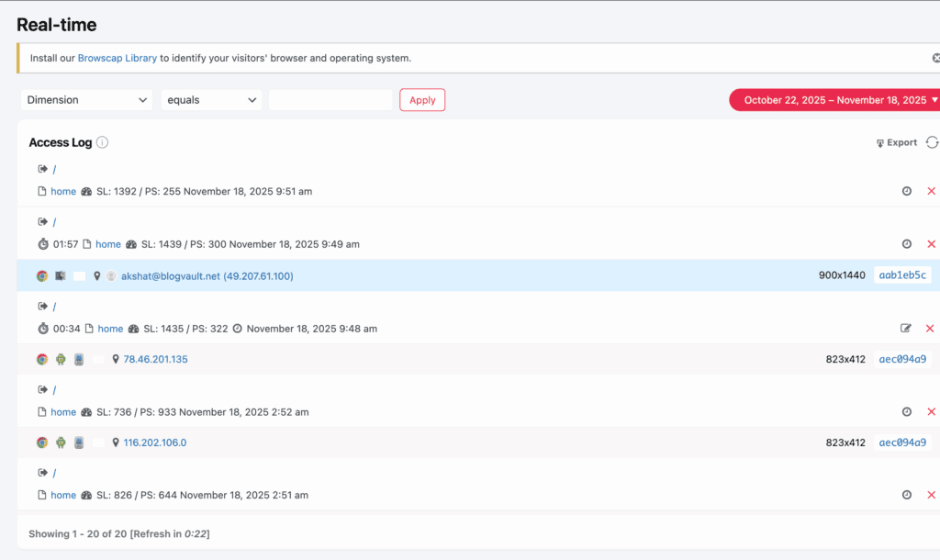Open the '/' link above the 9:48 am entry
This screenshot has height=560, width=940.
pos(54,307)
